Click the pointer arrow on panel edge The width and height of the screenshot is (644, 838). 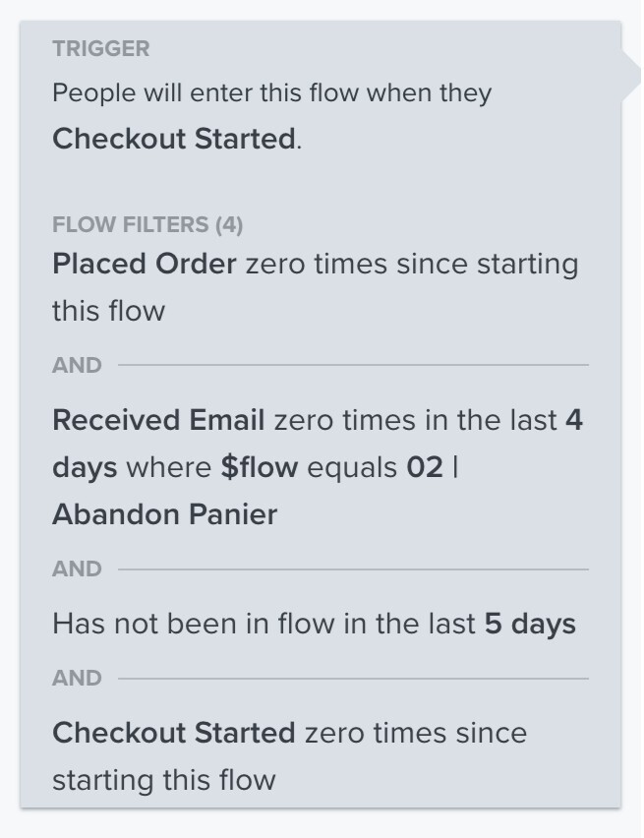pyautogui.click(x=631, y=76)
